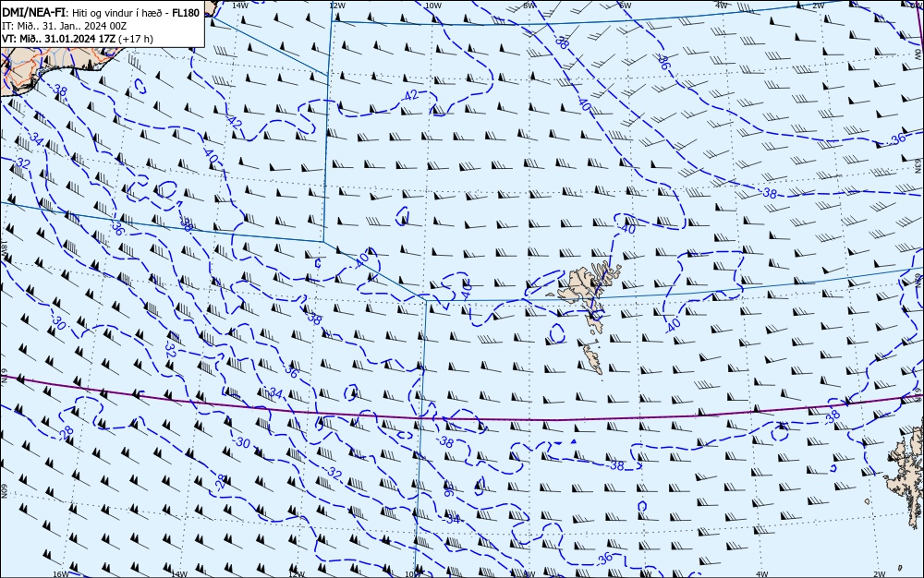Viewport: 924px width, 578px height.
Task: Select the valid time line 'VT: Mið.. 31.01.2024 17Z (+17 h)'
Action: (x=78, y=39)
